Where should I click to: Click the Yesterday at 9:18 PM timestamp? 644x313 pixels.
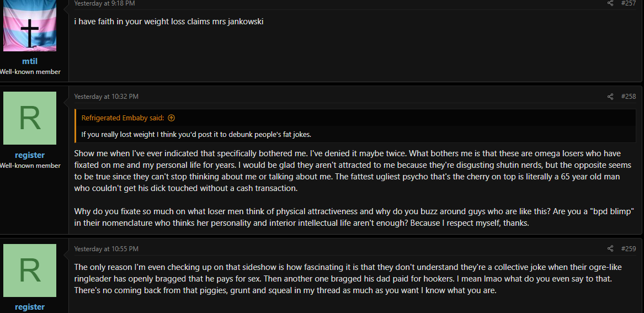coord(104,3)
